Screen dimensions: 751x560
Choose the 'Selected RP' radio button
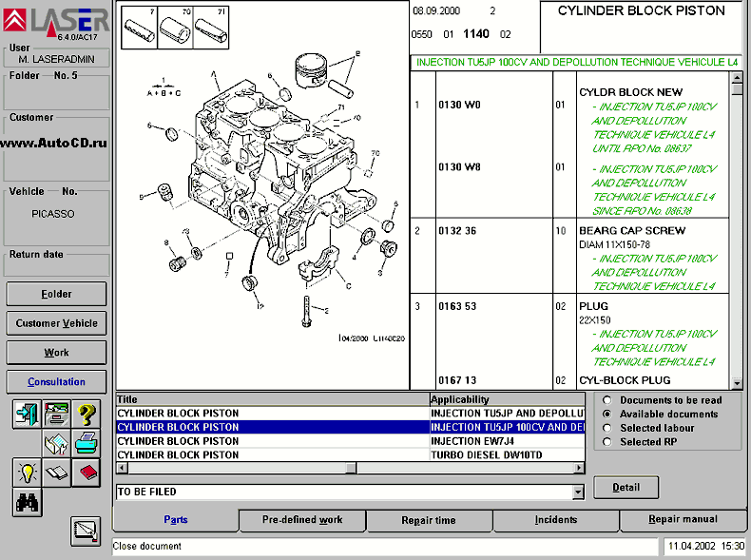point(607,441)
